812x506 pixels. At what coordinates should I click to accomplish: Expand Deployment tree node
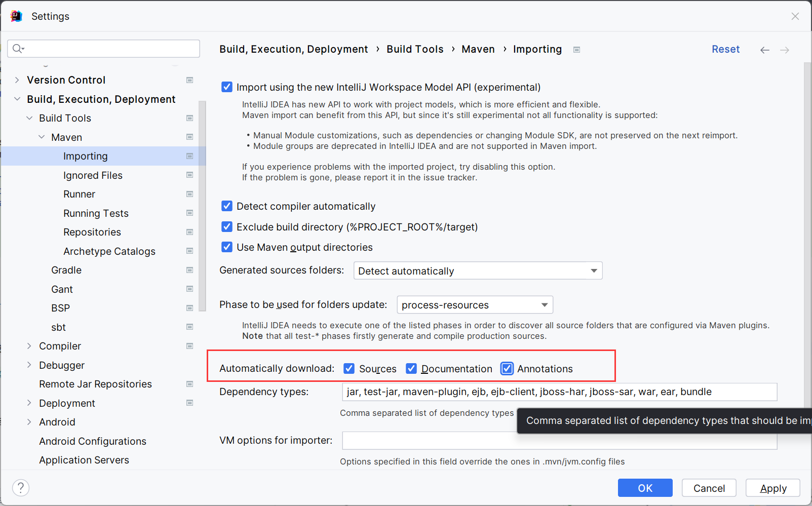(29, 403)
